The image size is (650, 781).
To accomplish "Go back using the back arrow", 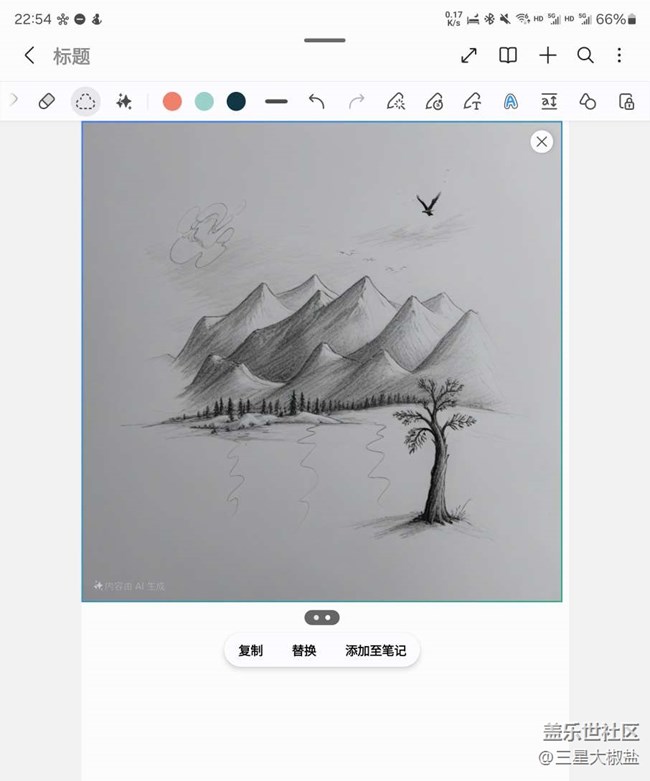I will click(29, 55).
